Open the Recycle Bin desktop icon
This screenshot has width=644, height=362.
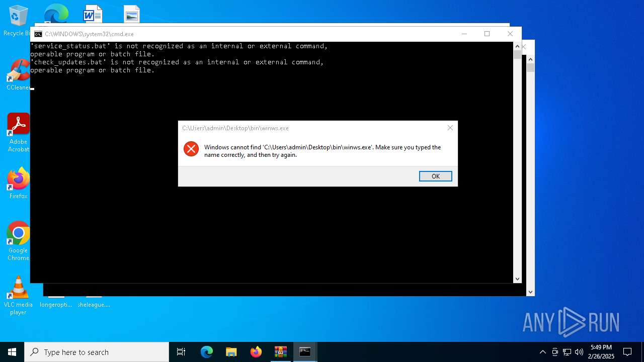17,20
